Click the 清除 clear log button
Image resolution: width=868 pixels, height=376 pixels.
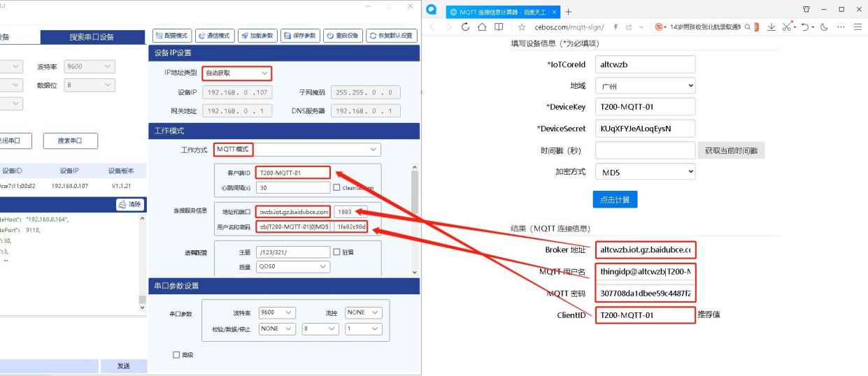(129, 205)
